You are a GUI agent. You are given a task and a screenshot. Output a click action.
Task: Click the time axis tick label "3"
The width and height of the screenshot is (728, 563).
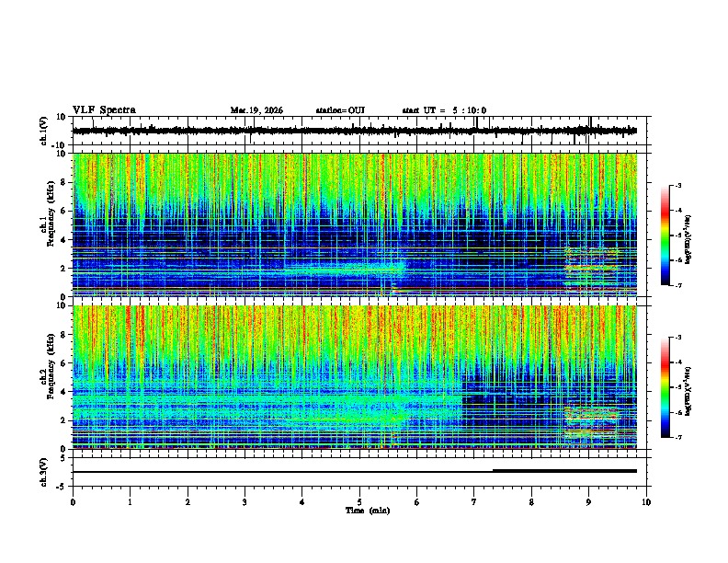pos(245,501)
